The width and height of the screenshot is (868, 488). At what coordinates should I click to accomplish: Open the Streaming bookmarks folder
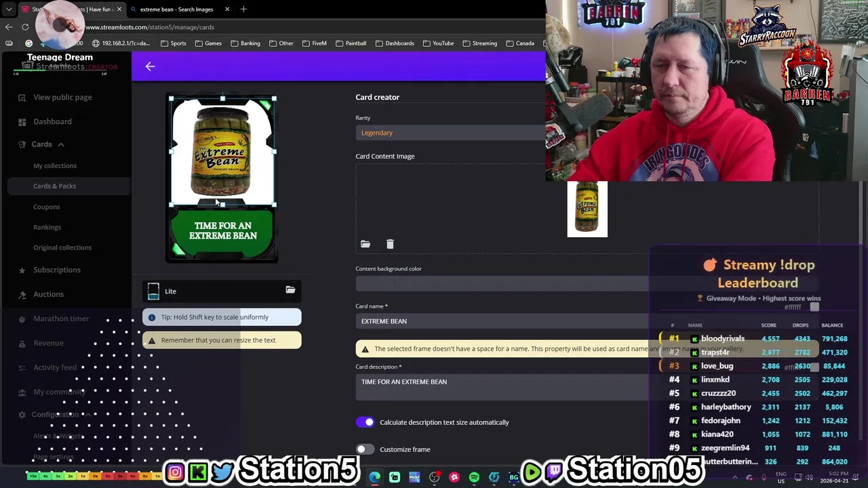click(x=480, y=43)
